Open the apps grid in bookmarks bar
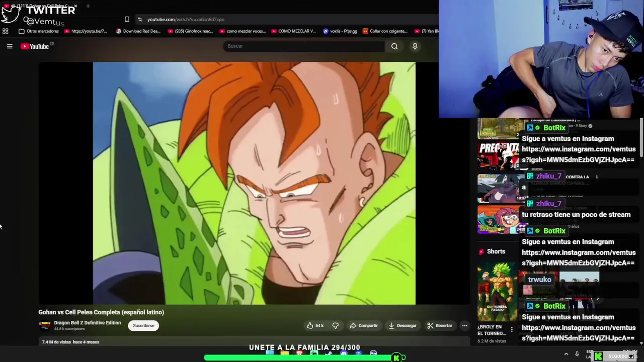The width and height of the screenshot is (644, 362). [x=6, y=31]
